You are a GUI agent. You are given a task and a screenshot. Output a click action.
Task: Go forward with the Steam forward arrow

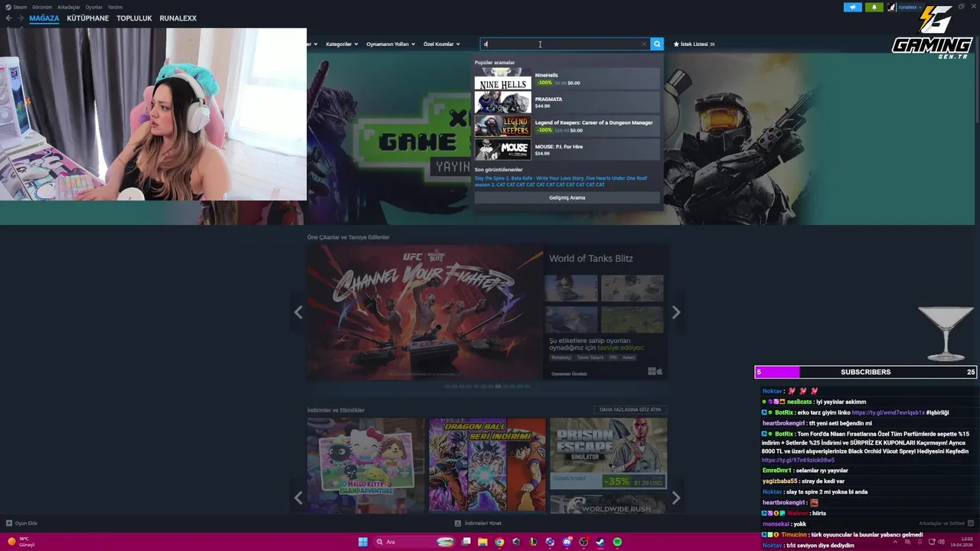coord(21,18)
